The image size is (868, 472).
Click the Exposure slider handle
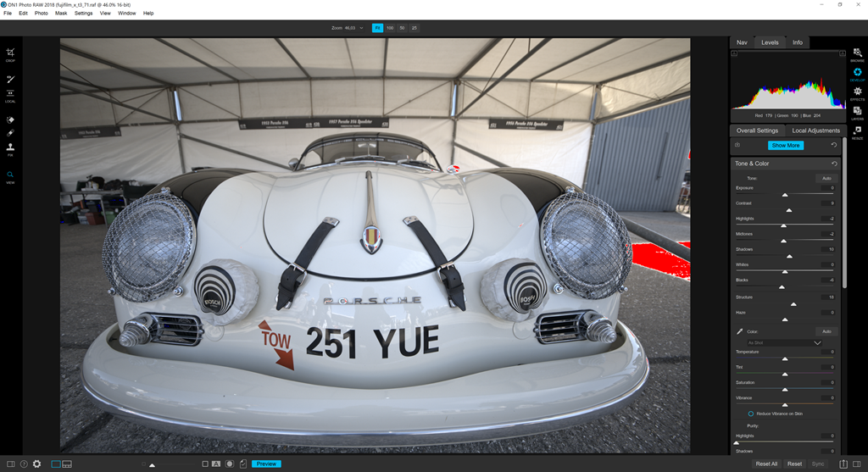(784, 194)
